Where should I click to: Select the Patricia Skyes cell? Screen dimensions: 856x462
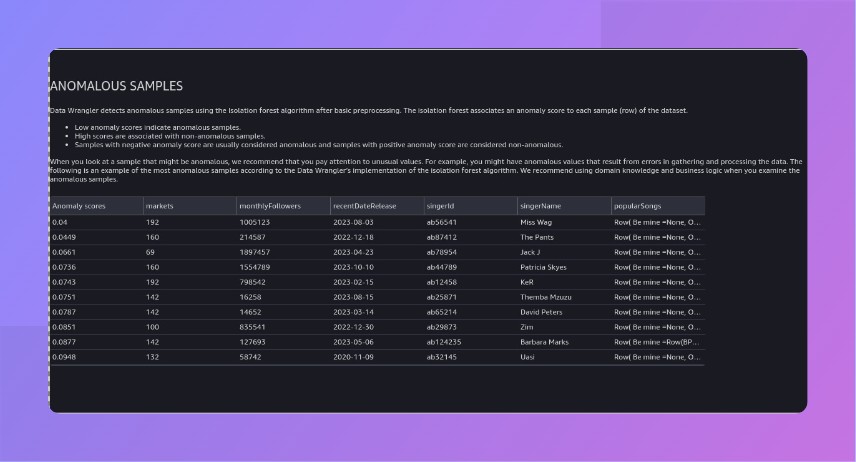(x=543, y=267)
